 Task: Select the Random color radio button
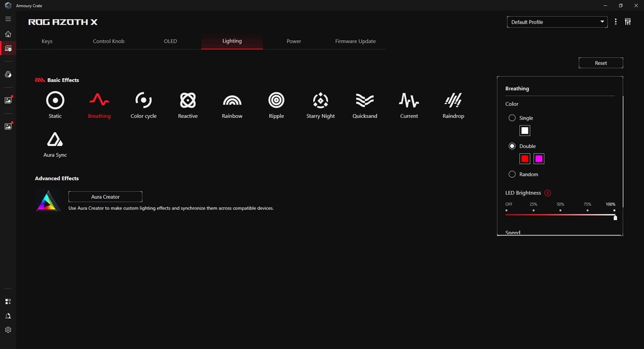[512, 174]
